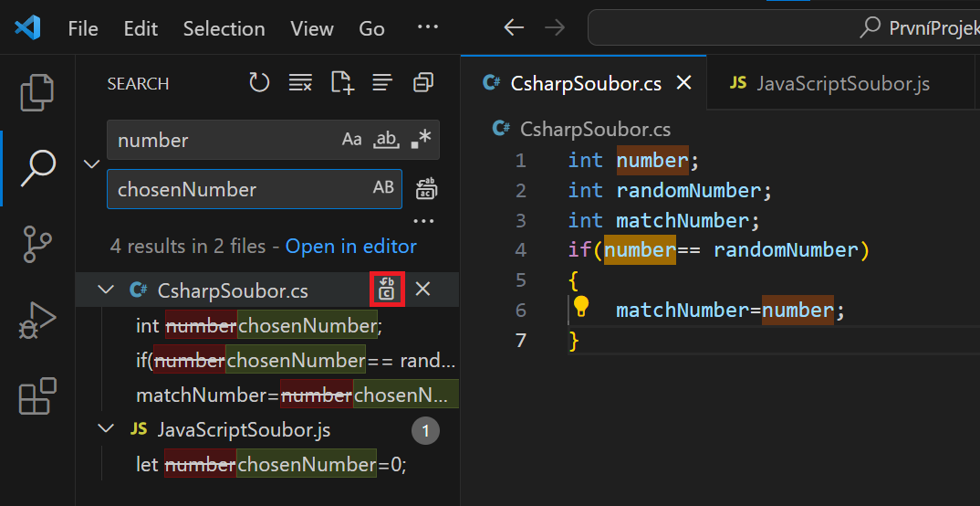Close the CsharpSoubor.cs tab
The width and height of the screenshot is (980, 506).
point(684,82)
